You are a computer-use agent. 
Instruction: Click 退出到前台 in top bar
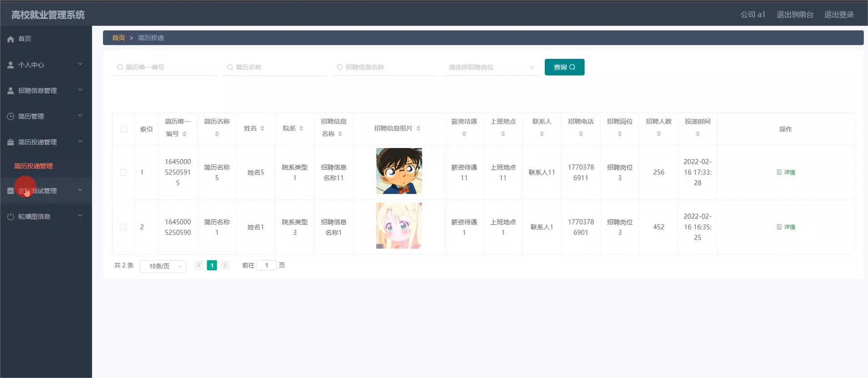point(795,15)
